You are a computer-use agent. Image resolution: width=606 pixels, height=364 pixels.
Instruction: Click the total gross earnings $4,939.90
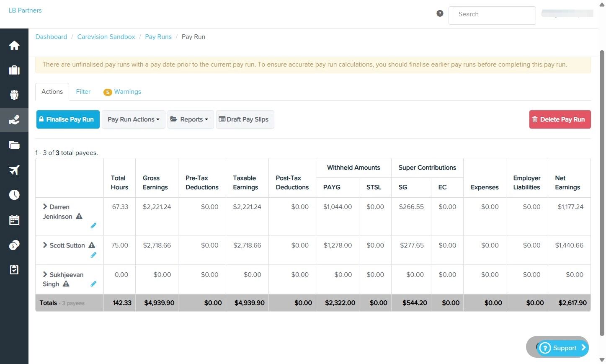(x=159, y=303)
